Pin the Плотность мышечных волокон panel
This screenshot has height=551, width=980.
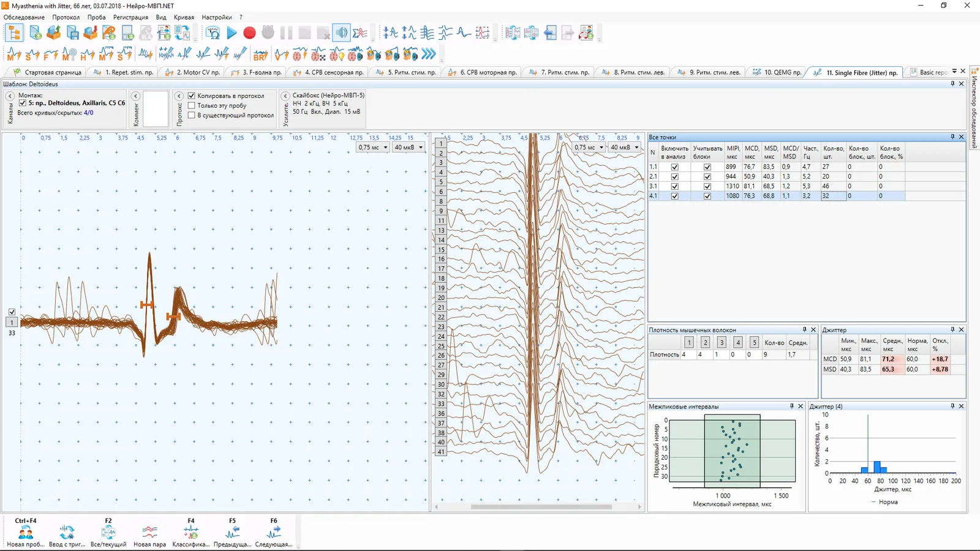pos(805,329)
